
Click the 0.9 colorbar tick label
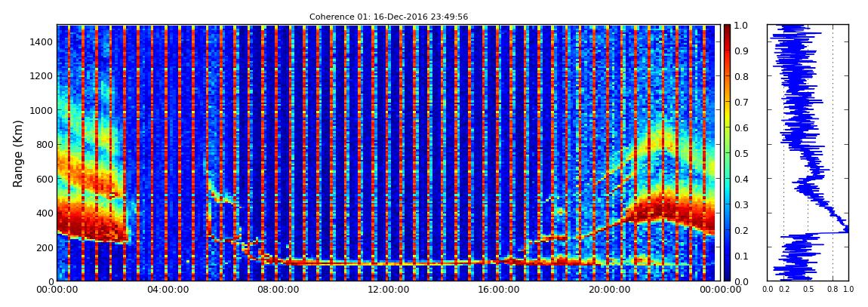(740, 51)
